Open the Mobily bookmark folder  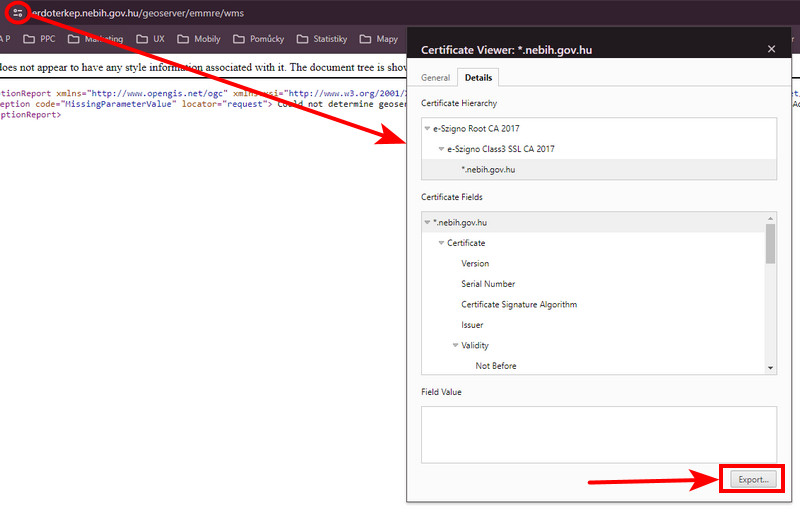click(x=198, y=40)
